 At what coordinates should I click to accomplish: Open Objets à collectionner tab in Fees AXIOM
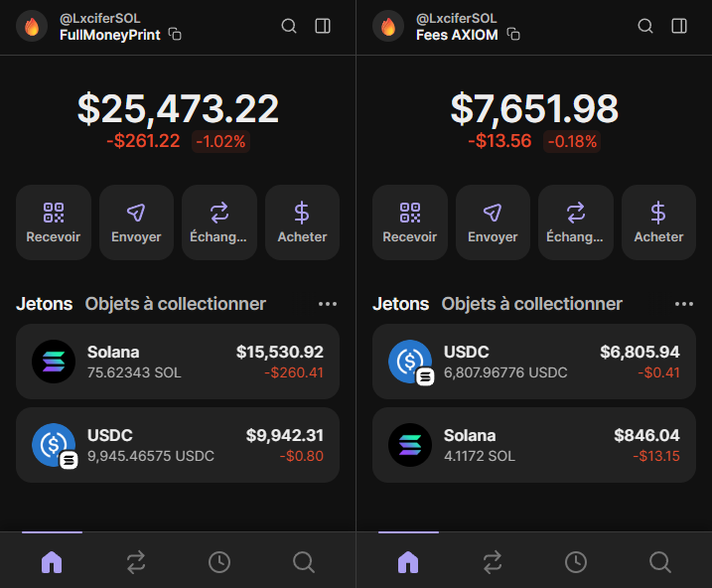531,304
